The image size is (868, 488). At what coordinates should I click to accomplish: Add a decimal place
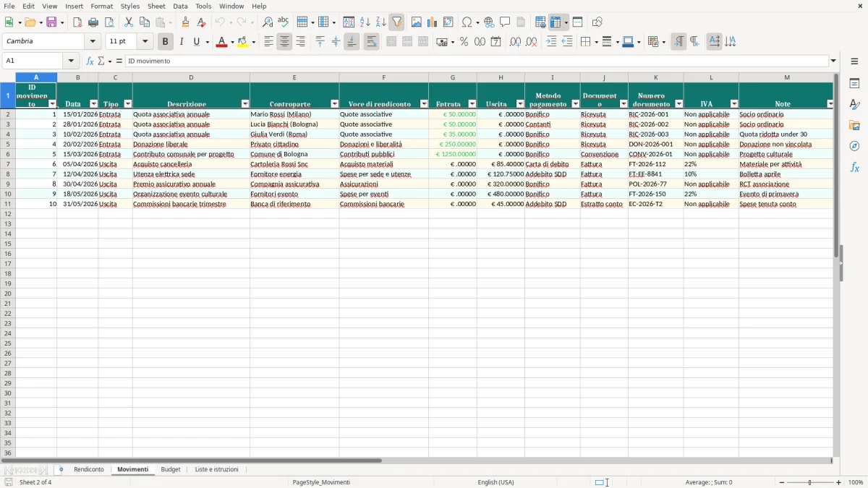tap(515, 42)
